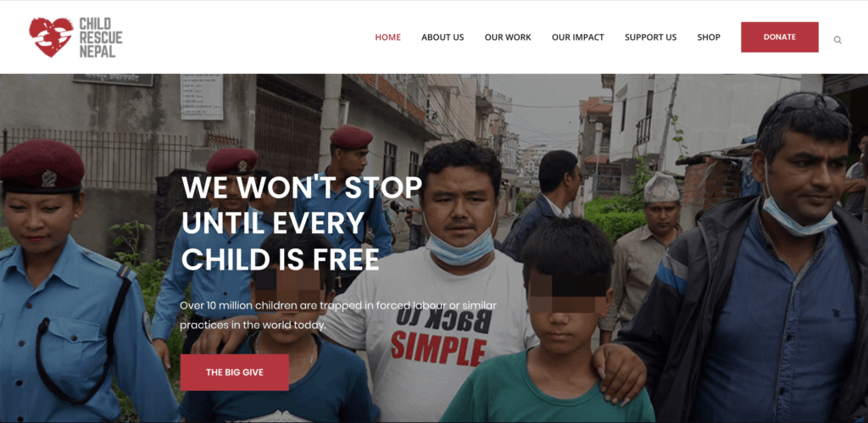Click the white notice board on the wall
Screen dimensions: 868x423
tap(202, 97)
